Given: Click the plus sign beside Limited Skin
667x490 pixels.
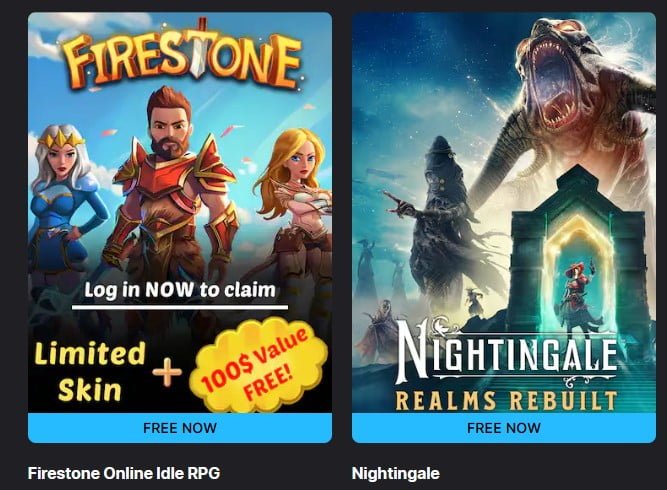Looking at the screenshot, I should (x=167, y=372).
